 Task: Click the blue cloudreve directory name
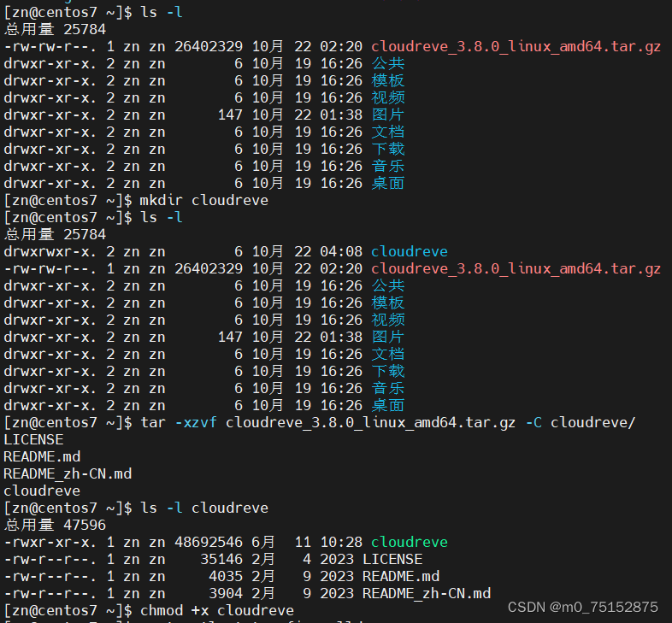pos(410,252)
